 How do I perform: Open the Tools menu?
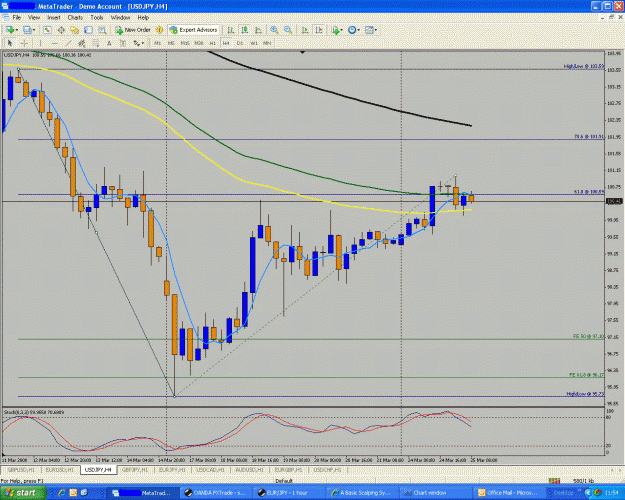[x=96, y=18]
